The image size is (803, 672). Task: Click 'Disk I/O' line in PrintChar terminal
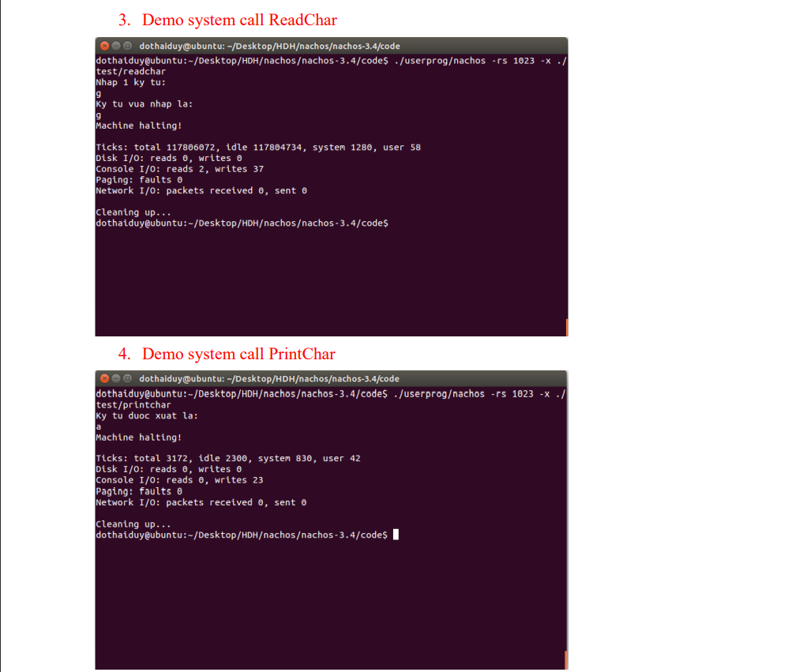pos(168,469)
